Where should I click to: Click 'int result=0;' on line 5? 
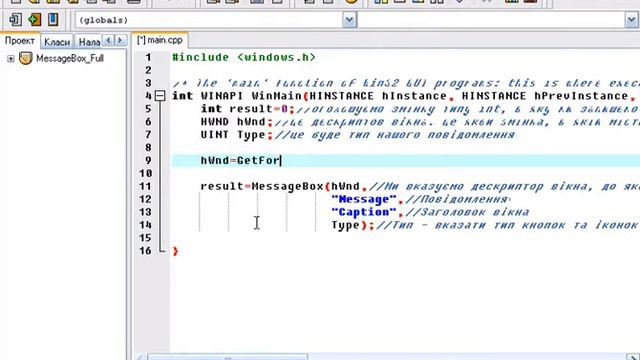pyautogui.click(x=247, y=109)
